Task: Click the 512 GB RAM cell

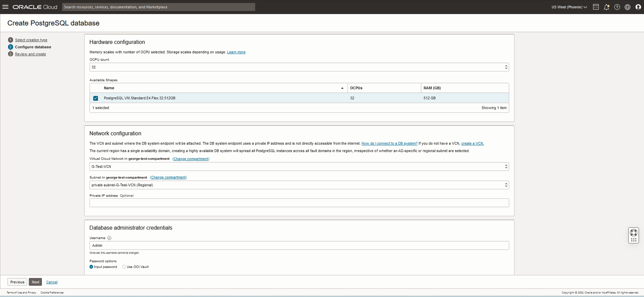Action: point(430,98)
